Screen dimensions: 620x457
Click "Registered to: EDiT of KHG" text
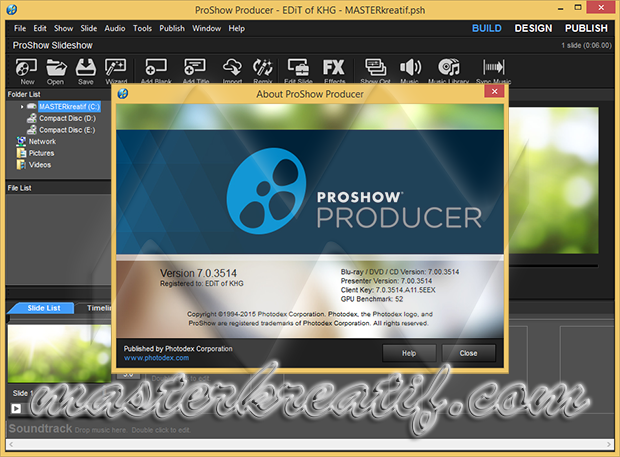[202, 283]
